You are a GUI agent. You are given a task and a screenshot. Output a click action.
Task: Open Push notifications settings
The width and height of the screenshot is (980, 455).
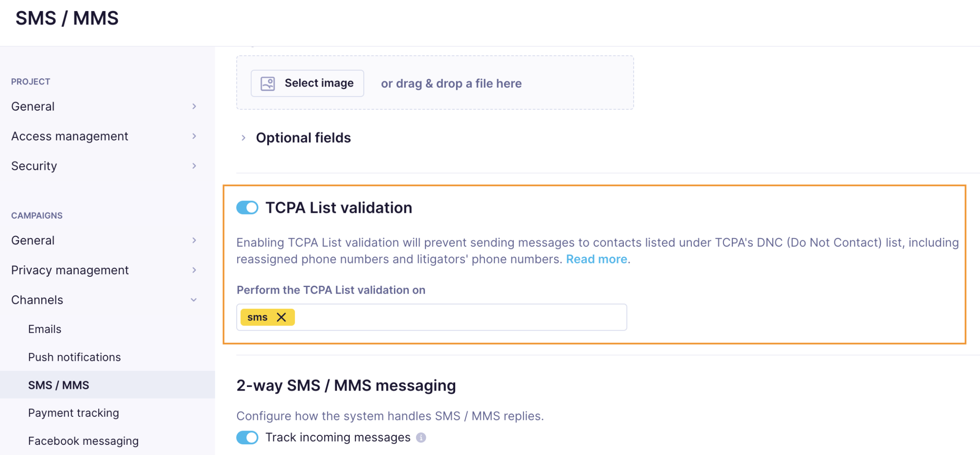coord(74,357)
